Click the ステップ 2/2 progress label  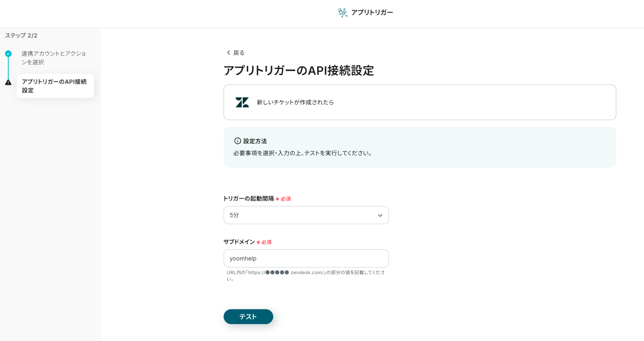[x=21, y=36]
